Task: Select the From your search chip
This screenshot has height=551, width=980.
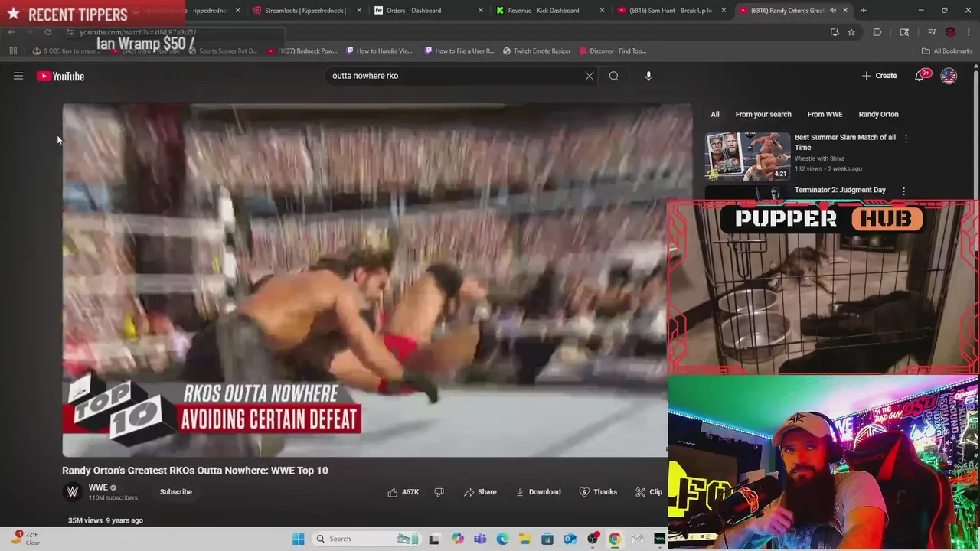Action: click(x=763, y=114)
